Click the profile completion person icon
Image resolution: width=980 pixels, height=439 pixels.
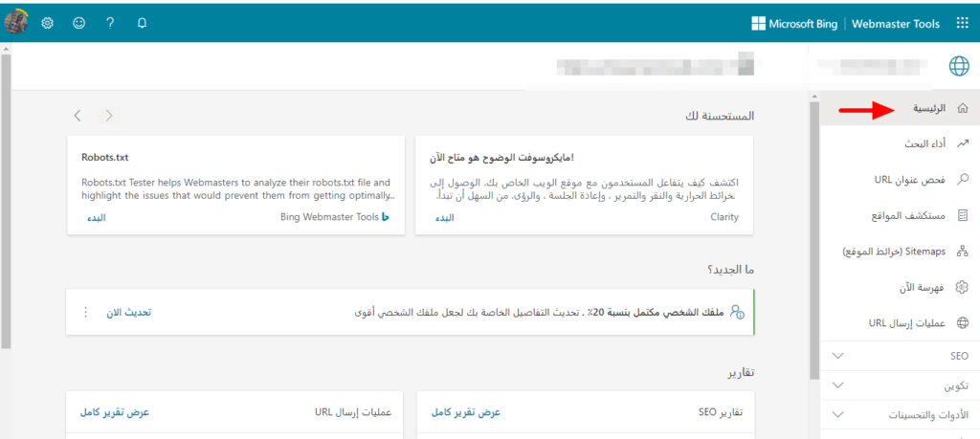coord(738,312)
